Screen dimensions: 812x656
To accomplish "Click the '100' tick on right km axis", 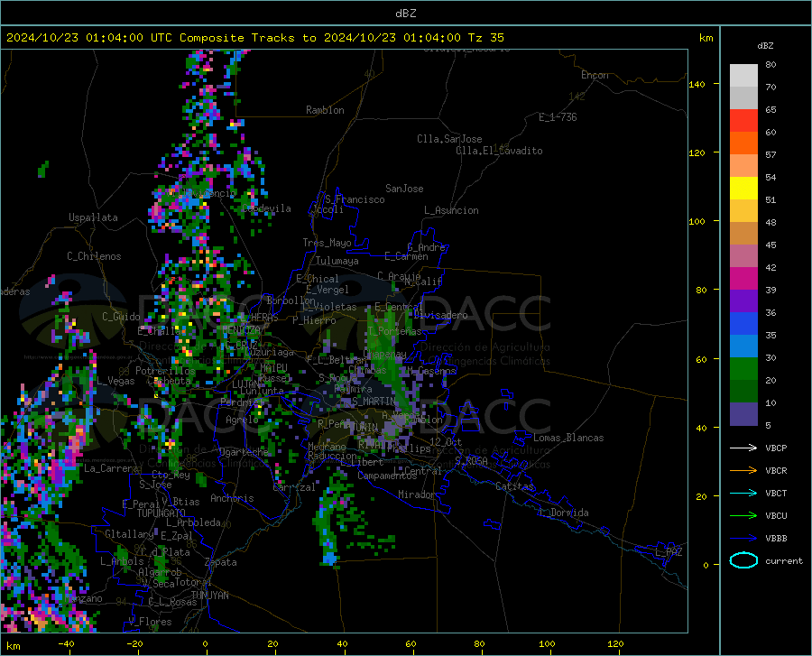I will point(697,221).
